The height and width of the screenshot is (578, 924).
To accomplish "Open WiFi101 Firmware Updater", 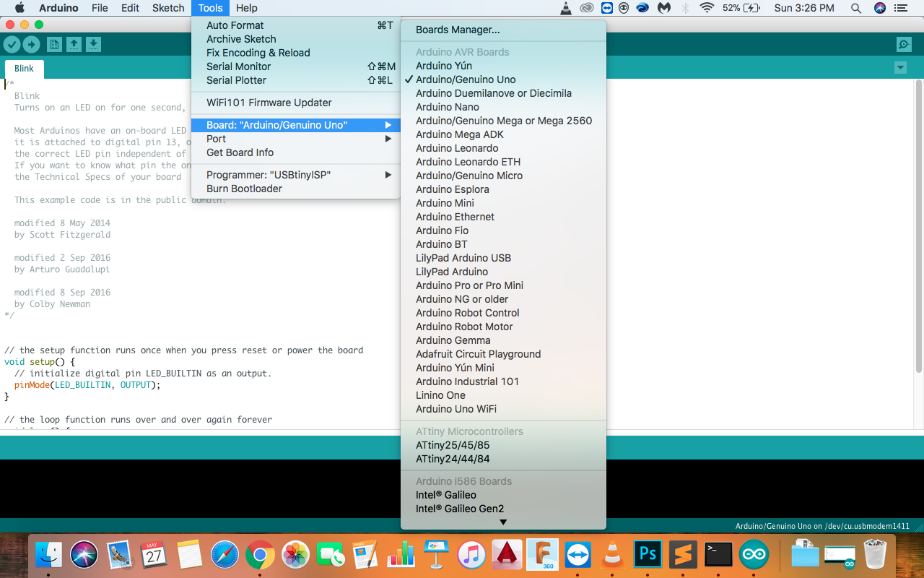I will click(295, 103).
